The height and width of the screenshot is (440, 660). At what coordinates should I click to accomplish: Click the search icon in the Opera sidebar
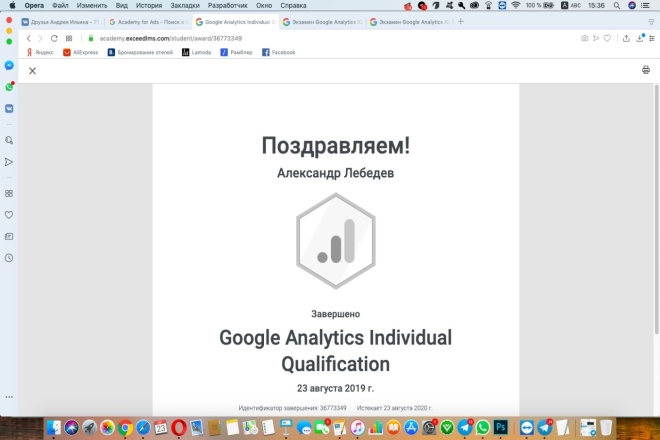click(9, 140)
